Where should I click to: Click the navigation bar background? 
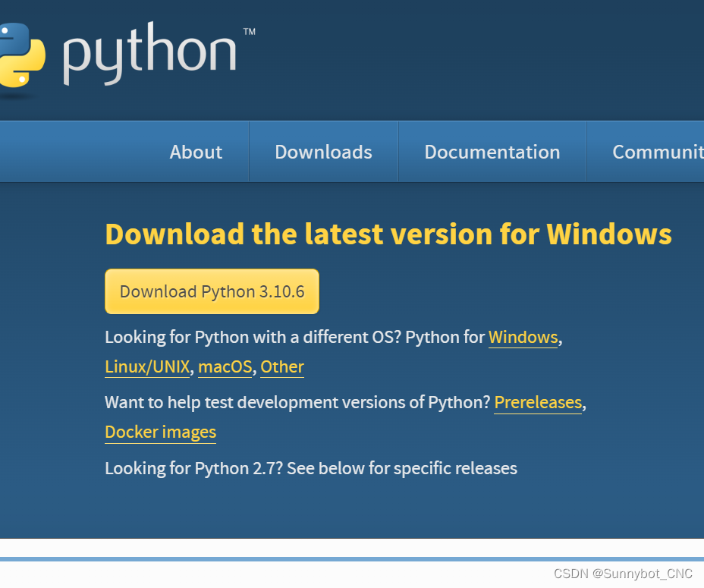76,152
